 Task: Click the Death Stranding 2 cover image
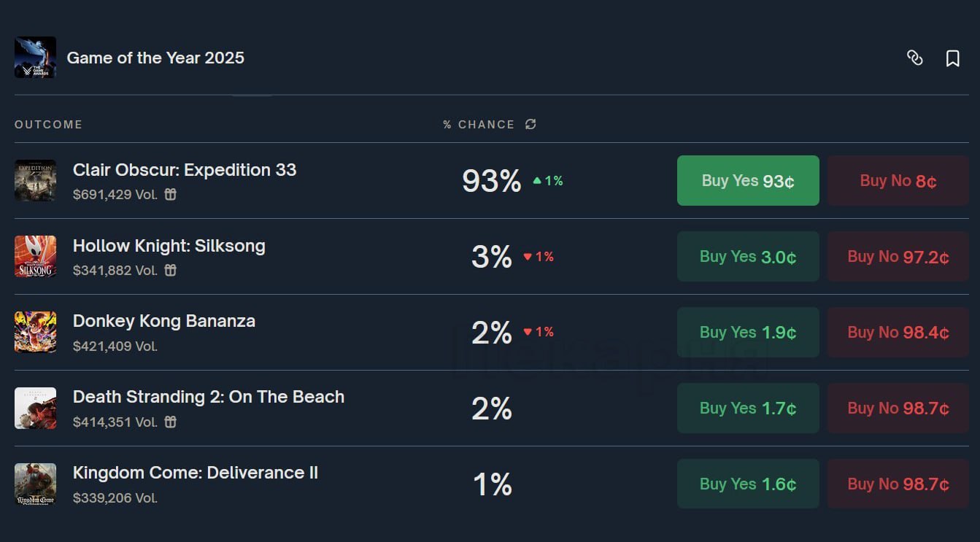(35, 408)
